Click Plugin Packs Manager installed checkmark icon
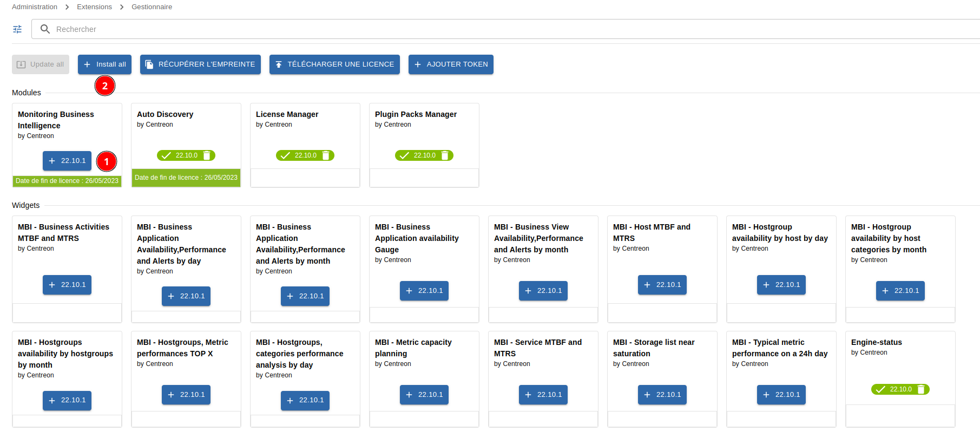Image resolution: width=980 pixels, height=431 pixels. 404,155
